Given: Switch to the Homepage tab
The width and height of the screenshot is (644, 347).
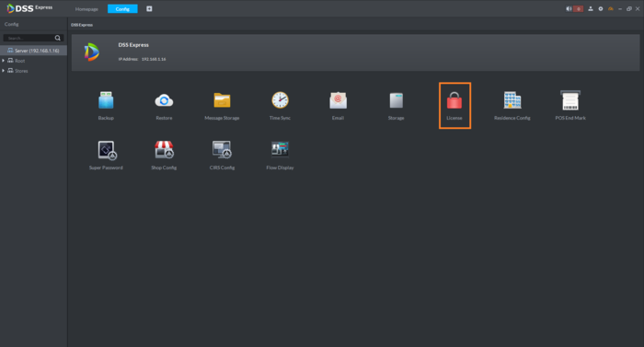Looking at the screenshot, I should 86,9.
